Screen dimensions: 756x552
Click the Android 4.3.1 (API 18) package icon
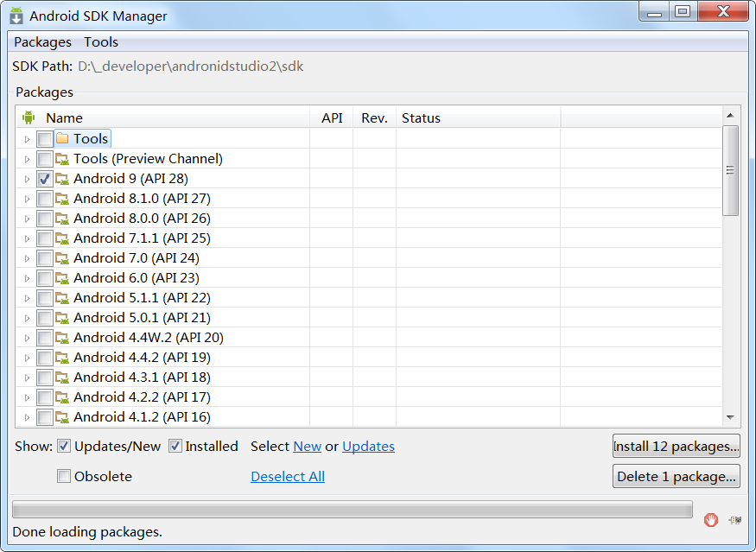(x=61, y=377)
